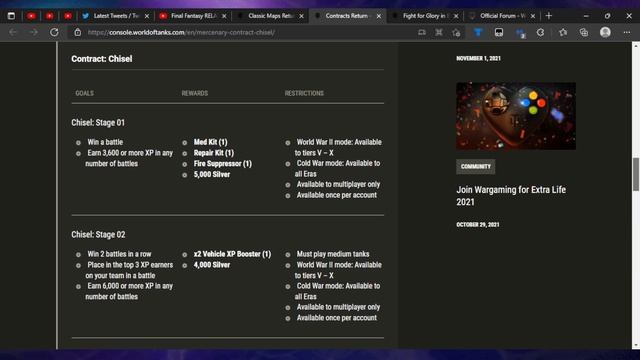Click the Must play medium tanks restriction
The width and height of the screenshot is (640, 360).
point(333,254)
